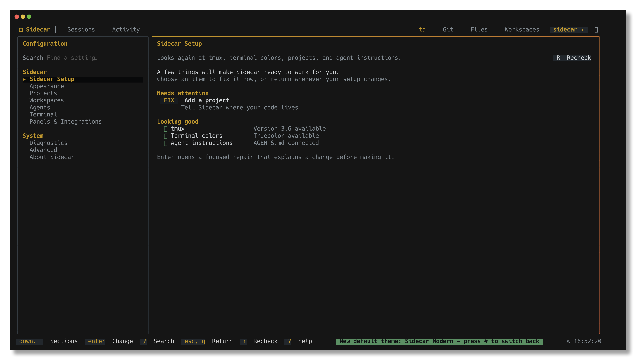
Task: Open the Projects settings section
Action: point(43,93)
